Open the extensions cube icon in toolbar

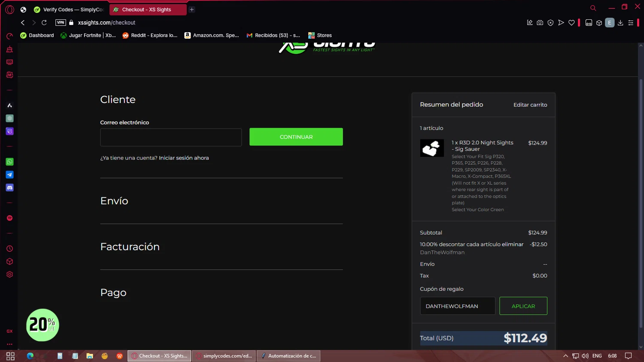[599, 23]
